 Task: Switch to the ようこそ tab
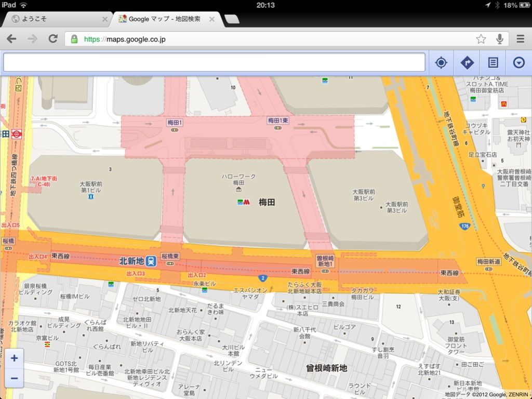(x=56, y=19)
